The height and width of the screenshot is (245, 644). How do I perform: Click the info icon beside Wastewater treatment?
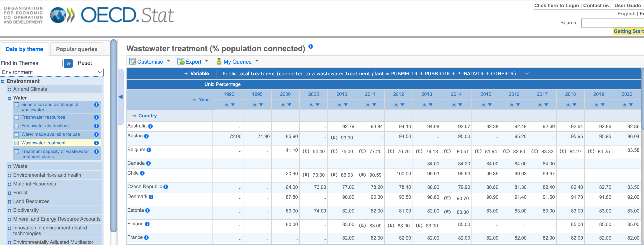point(96,143)
